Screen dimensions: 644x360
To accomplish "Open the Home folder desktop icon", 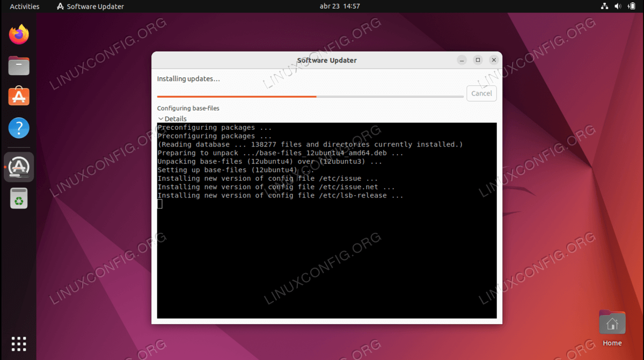I will 612,328.
